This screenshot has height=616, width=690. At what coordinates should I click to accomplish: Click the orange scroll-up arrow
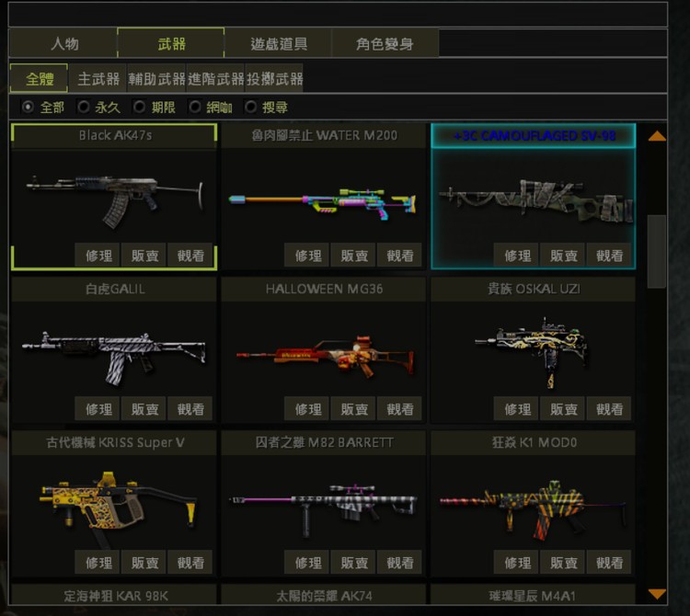[657, 136]
